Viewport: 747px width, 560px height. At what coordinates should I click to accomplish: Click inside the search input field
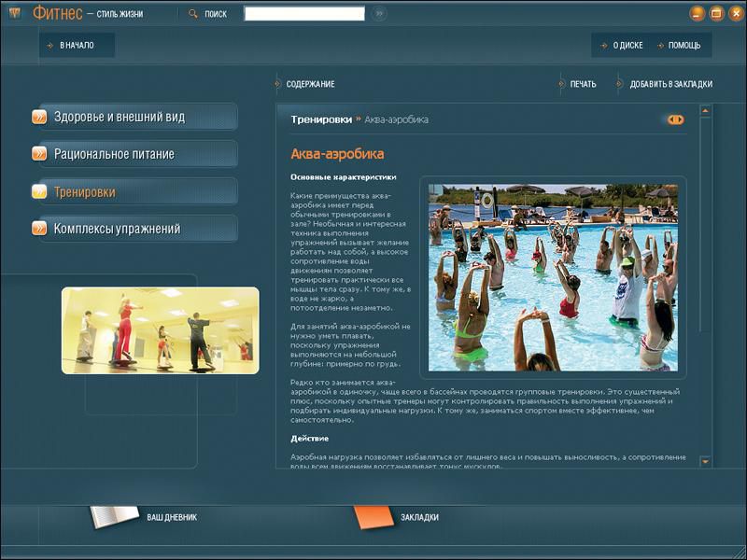304,14
